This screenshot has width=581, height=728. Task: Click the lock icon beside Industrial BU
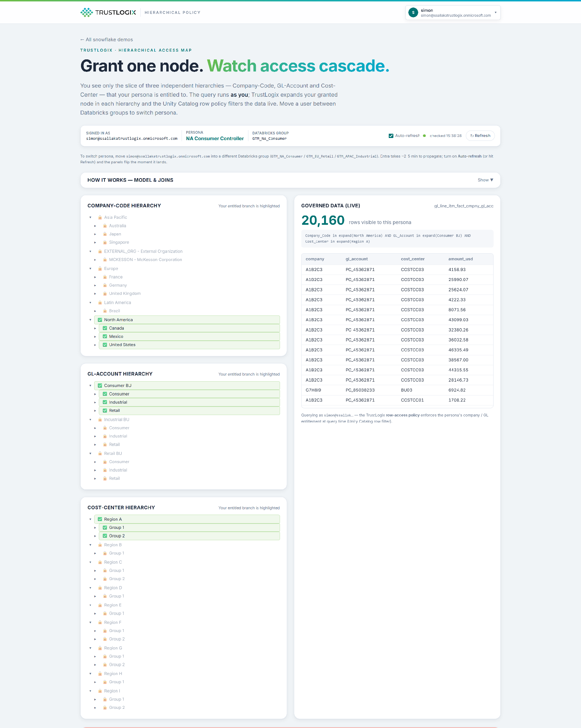coord(100,420)
